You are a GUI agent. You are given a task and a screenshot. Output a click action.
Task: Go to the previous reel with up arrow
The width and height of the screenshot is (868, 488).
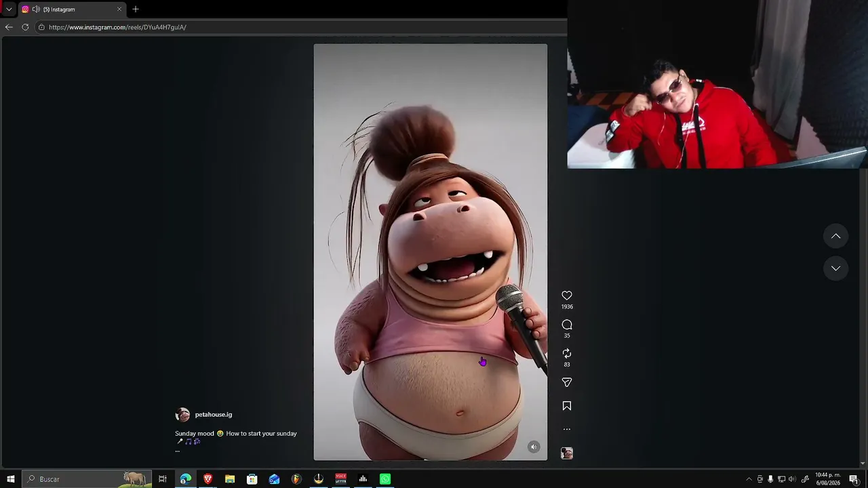835,236
